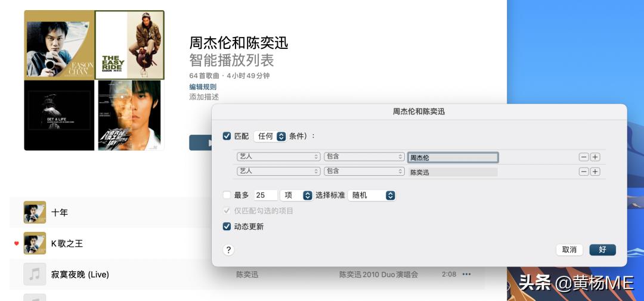Confirm the rules with the 好 button

coord(602,250)
